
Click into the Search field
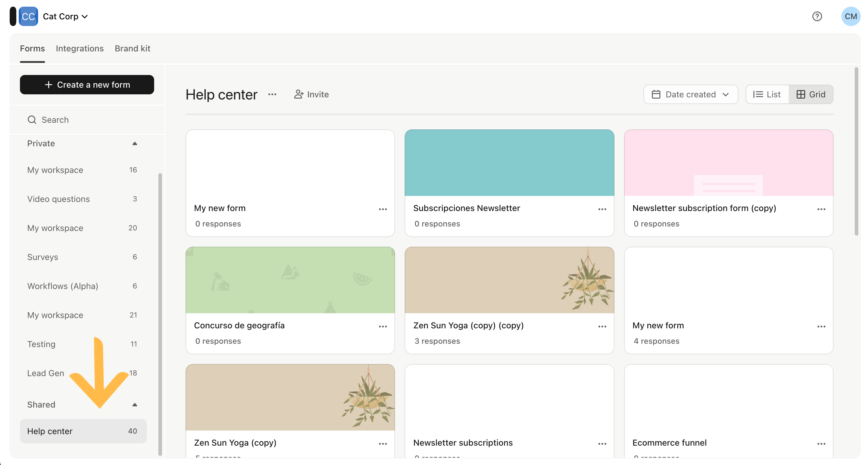point(87,120)
